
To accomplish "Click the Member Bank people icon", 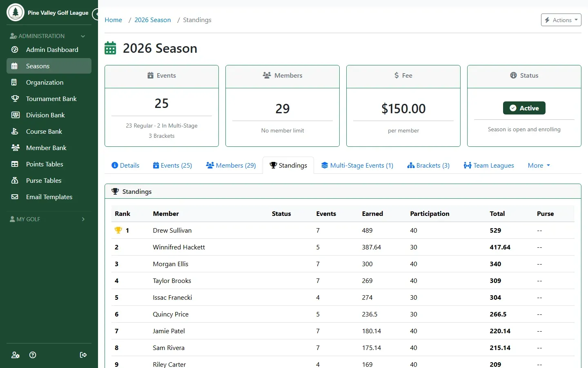I will [x=16, y=148].
